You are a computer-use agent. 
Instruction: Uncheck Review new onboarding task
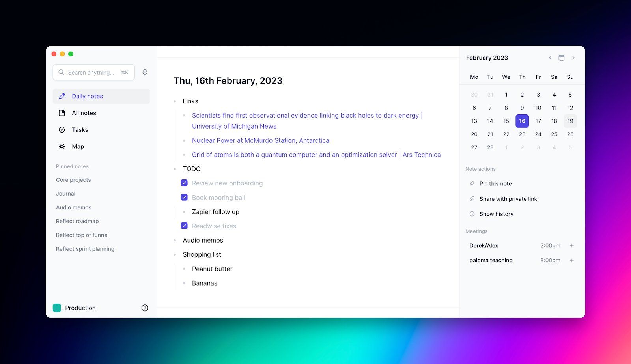pos(184,183)
